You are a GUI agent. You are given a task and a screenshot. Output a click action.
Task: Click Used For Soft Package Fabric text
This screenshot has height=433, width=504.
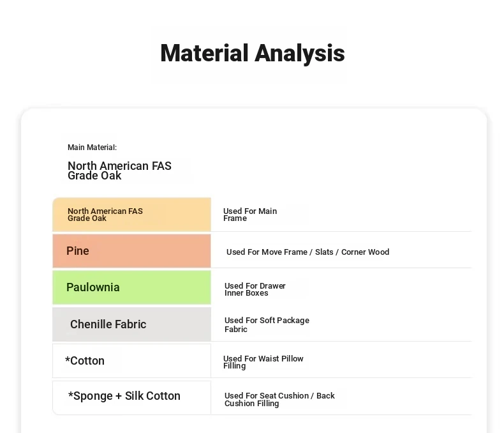[267, 324]
